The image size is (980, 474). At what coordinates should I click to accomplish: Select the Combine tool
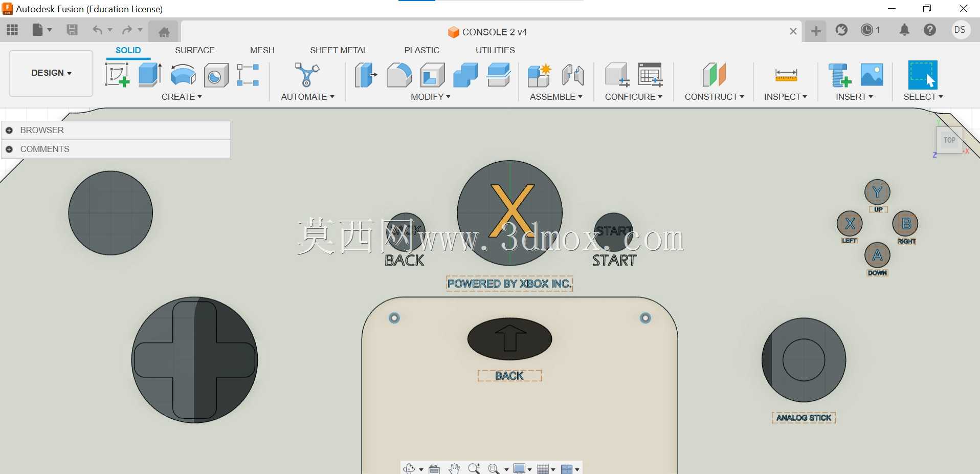click(465, 75)
